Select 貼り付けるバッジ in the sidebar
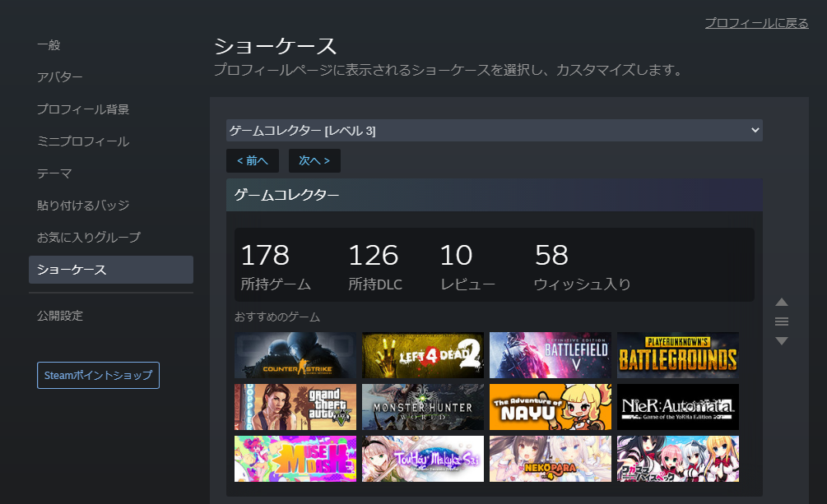The height and width of the screenshot is (504, 827). (83, 206)
